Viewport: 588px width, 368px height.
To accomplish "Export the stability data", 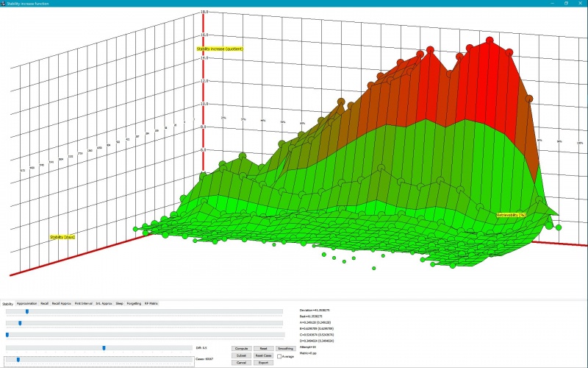I will (x=263, y=363).
